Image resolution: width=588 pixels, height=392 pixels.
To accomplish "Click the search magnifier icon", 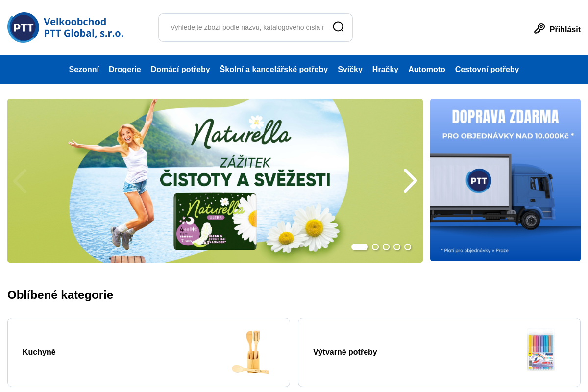I will point(338,27).
